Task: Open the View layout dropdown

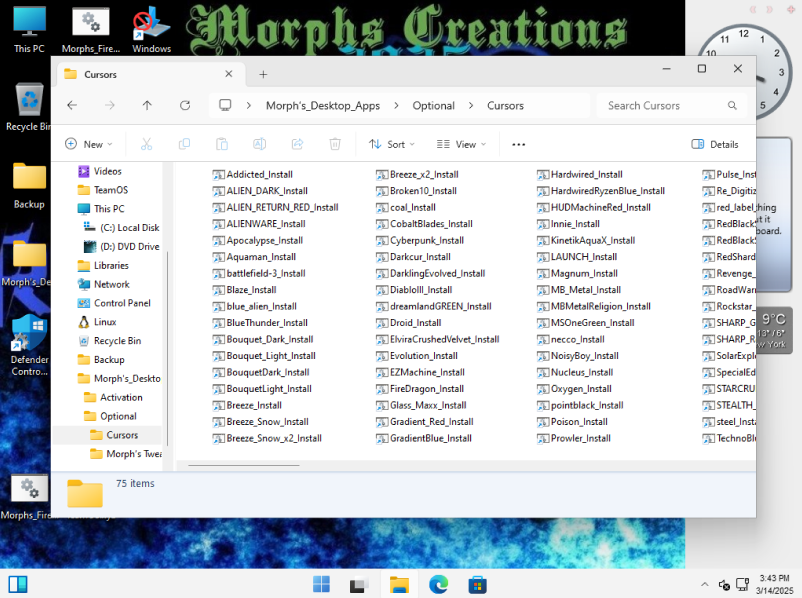Action: tap(461, 144)
